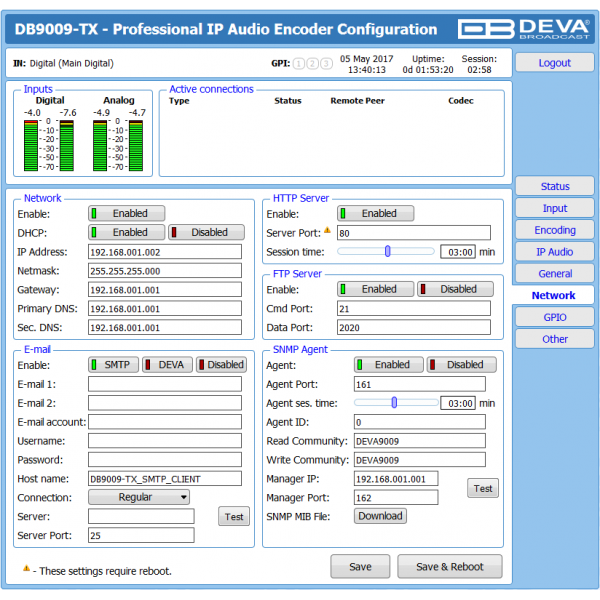
Task: Select the Network tab
Action: (x=553, y=295)
